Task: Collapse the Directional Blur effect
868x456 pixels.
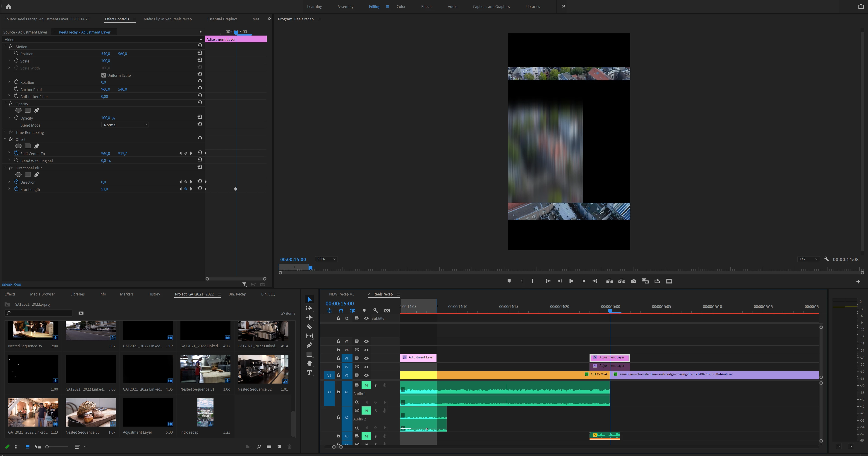Action: 5,168
